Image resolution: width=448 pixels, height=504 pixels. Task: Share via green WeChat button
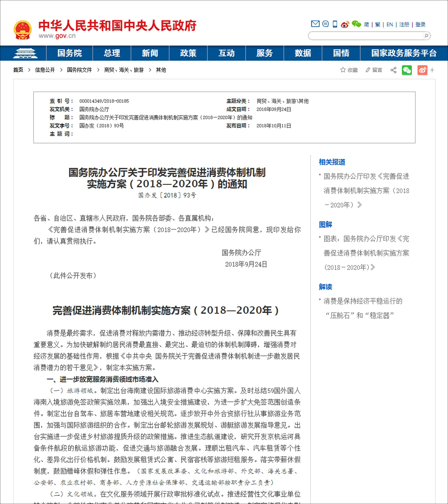click(x=407, y=70)
